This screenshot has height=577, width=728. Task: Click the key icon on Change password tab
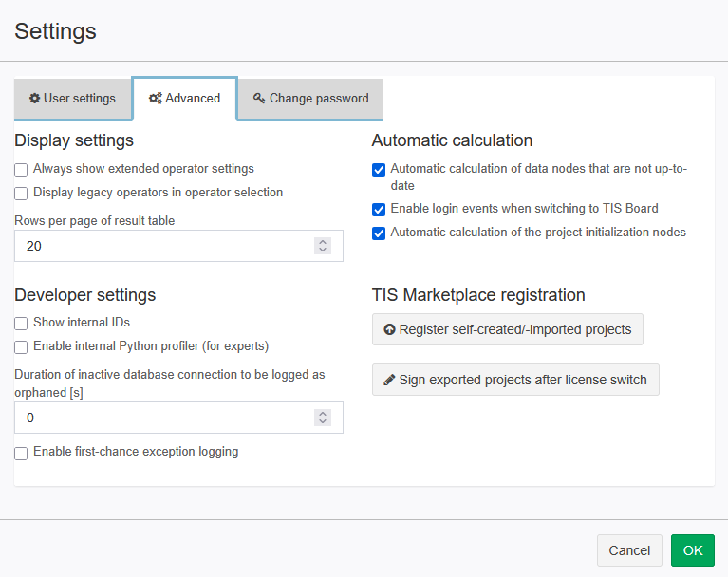(x=259, y=99)
